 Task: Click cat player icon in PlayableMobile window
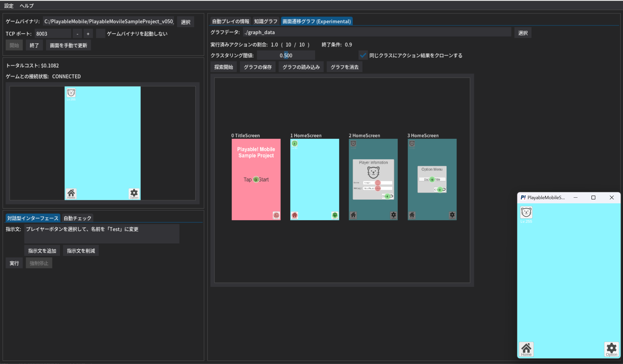click(x=526, y=212)
